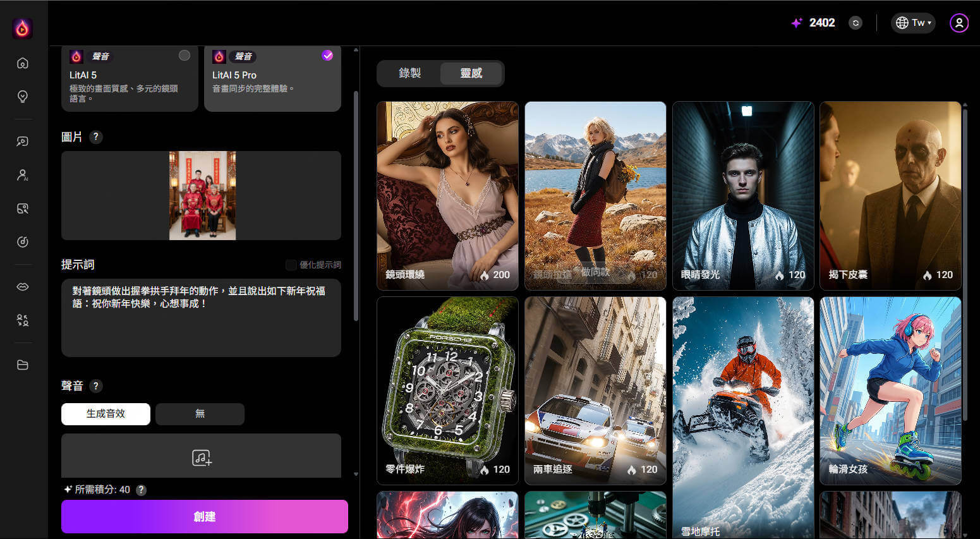Click the lips icon in sidebar
Image resolution: width=980 pixels, height=539 pixels.
(23, 287)
